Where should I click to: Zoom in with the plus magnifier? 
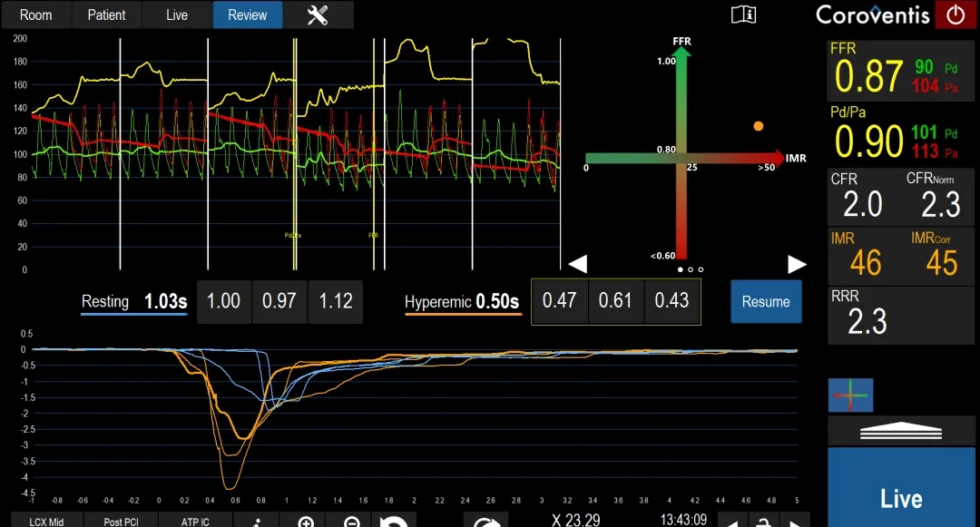click(307, 522)
